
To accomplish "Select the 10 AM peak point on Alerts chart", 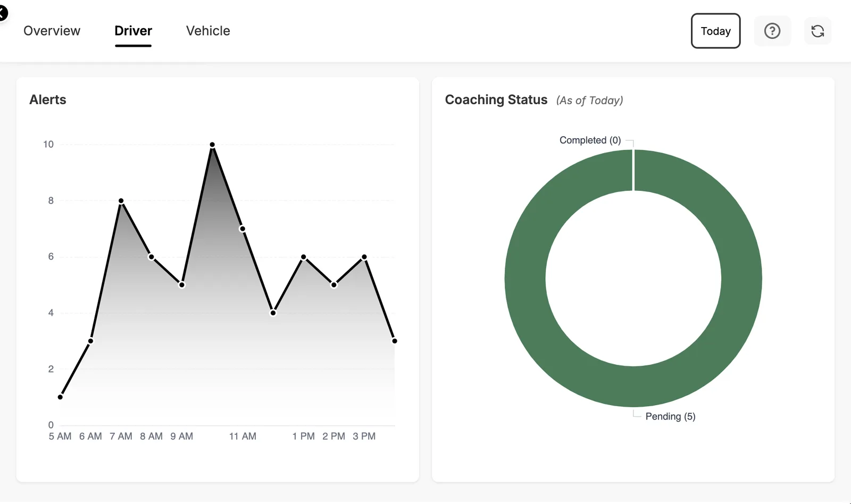I will pos(212,145).
